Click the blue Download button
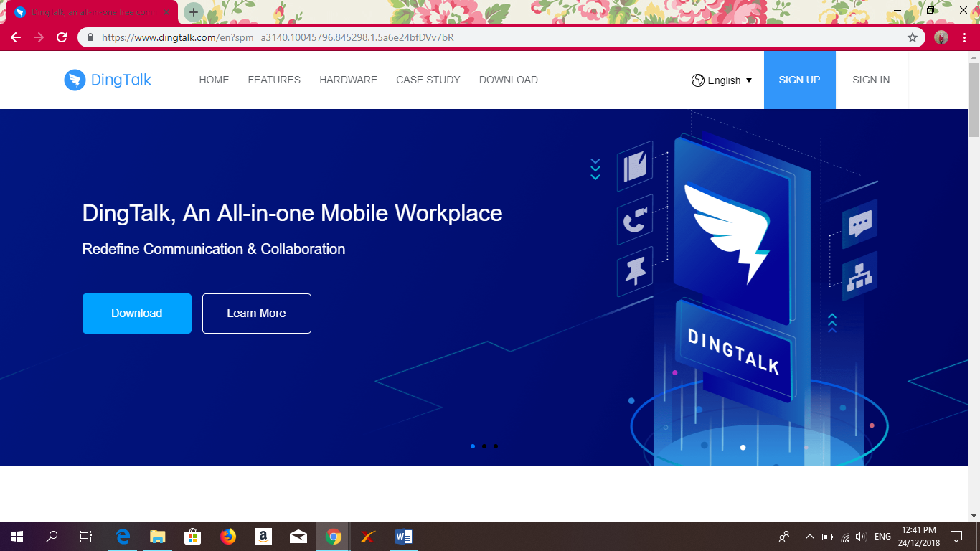This screenshot has height=551, width=980. point(137,314)
